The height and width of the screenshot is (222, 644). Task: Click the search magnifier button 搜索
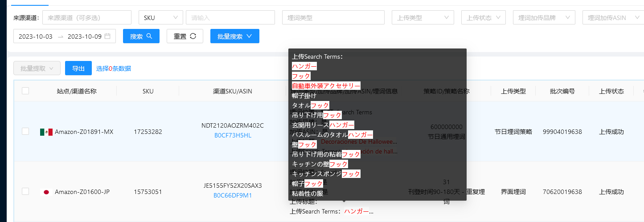141,36
